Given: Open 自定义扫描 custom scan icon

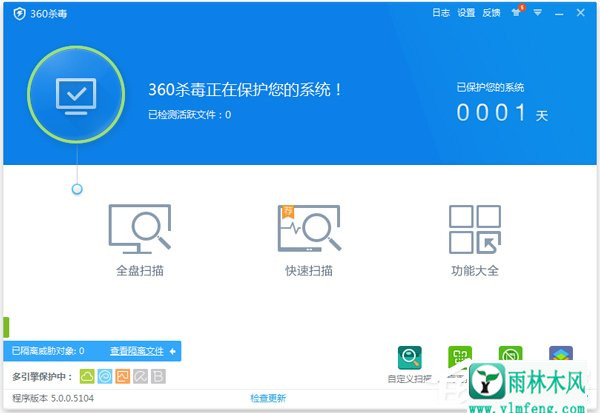Looking at the screenshot, I should [x=409, y=358].
